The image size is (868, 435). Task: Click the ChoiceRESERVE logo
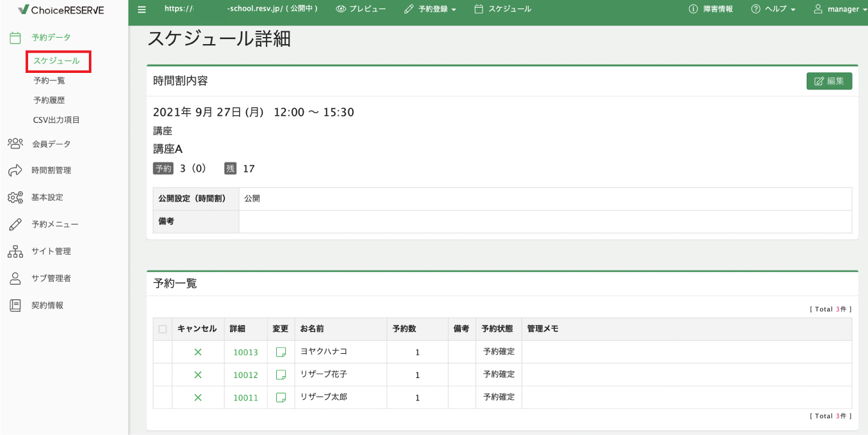point(61,10)
